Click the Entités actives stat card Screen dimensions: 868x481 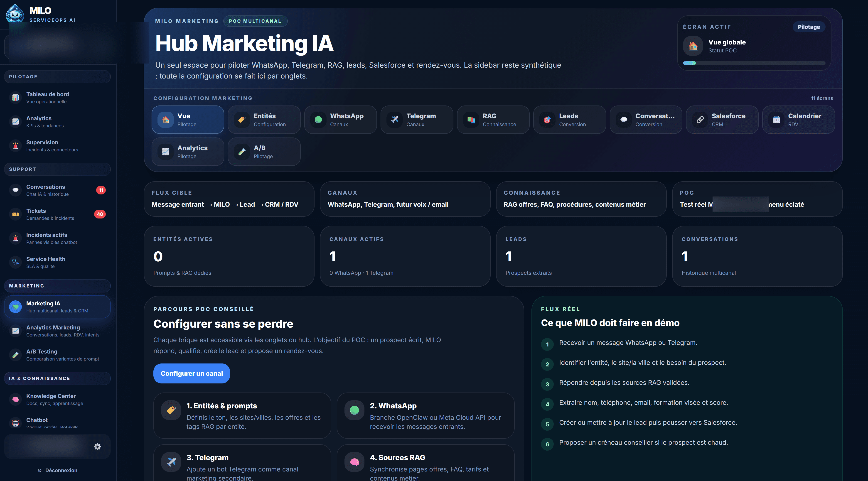[x=229, y=256]
